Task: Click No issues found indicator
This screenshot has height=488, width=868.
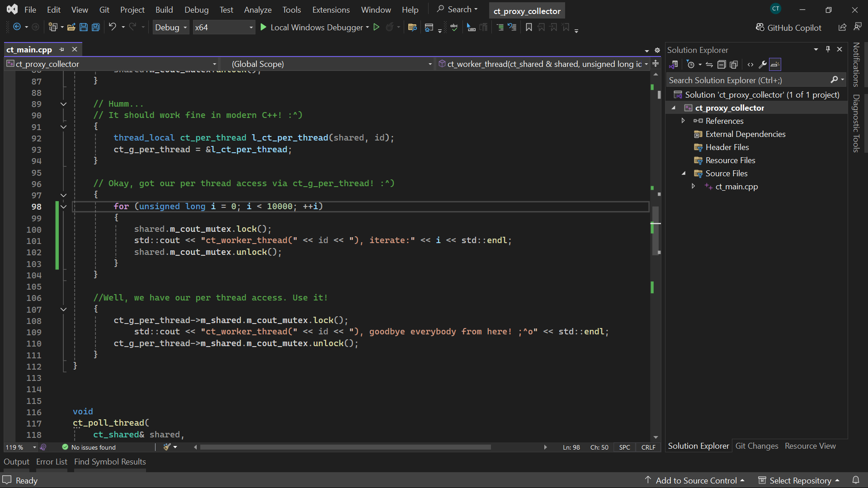Action: pos(89,447)
